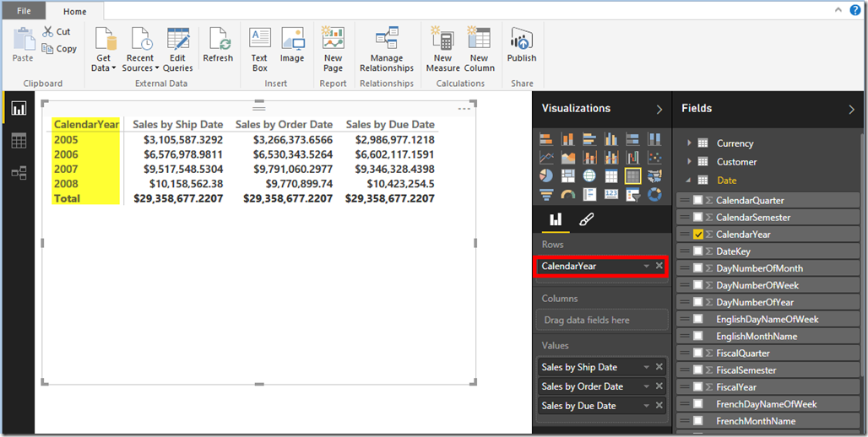Switch to the Fields well tab
868x437 pixels.
pos(556,220)
